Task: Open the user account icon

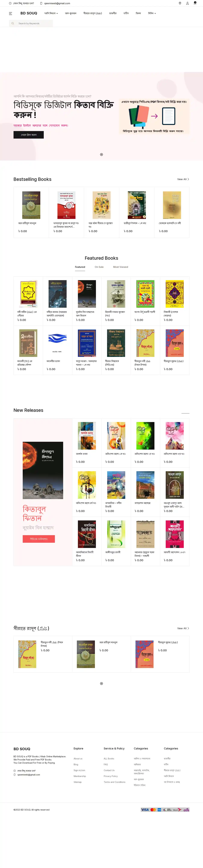Action: click(188, 3)
